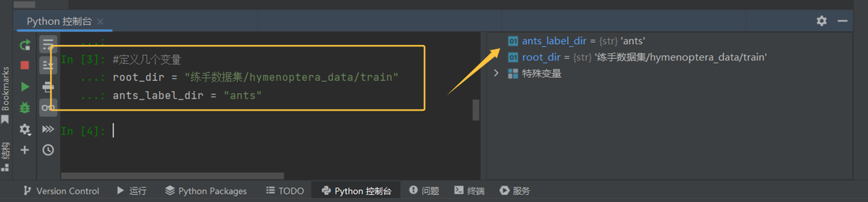
Task: Open the Python Packages tool window
Action: [x=206, y=191]
